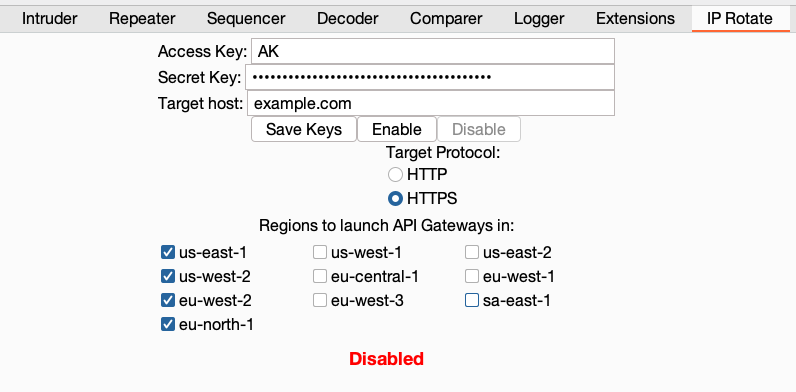Open the Repeater tab
The width and height of the screenshot is (796, 392).
tap(142, 19)
